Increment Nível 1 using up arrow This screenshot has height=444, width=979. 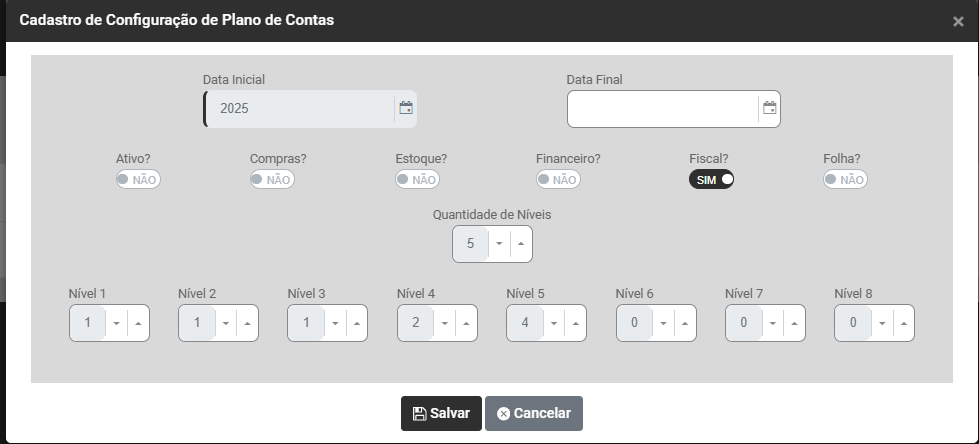point(138,323)
